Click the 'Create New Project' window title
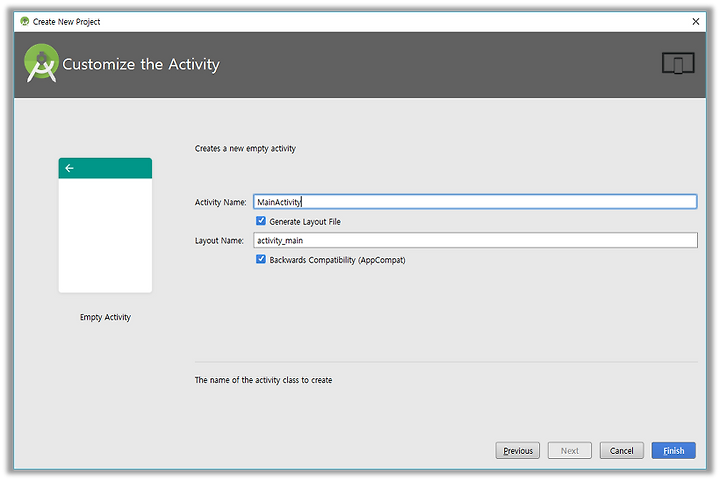Screen dimensions: 720x481 (x=67, y=22)
